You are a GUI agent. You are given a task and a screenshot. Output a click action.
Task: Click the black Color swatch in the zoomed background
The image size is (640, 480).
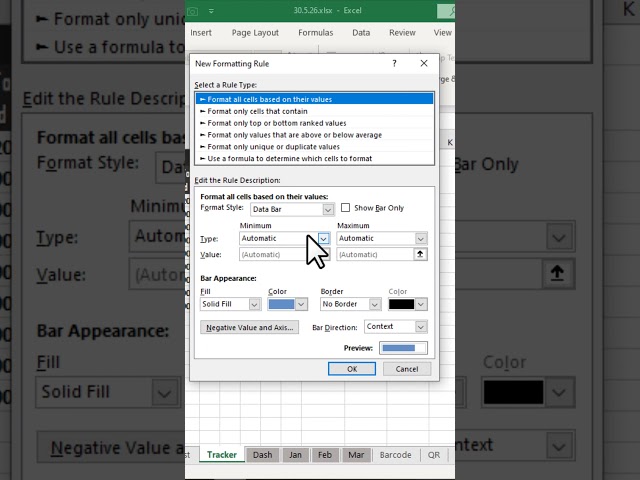513,392
